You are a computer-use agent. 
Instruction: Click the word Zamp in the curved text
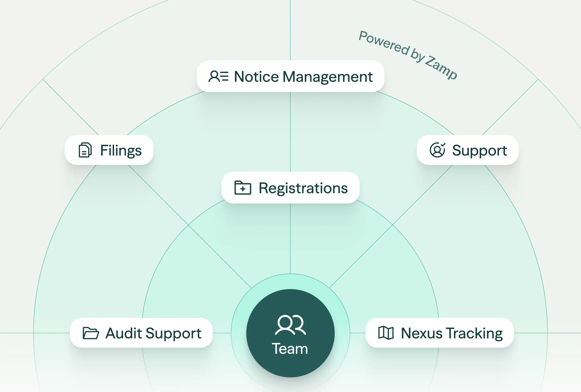441,68
